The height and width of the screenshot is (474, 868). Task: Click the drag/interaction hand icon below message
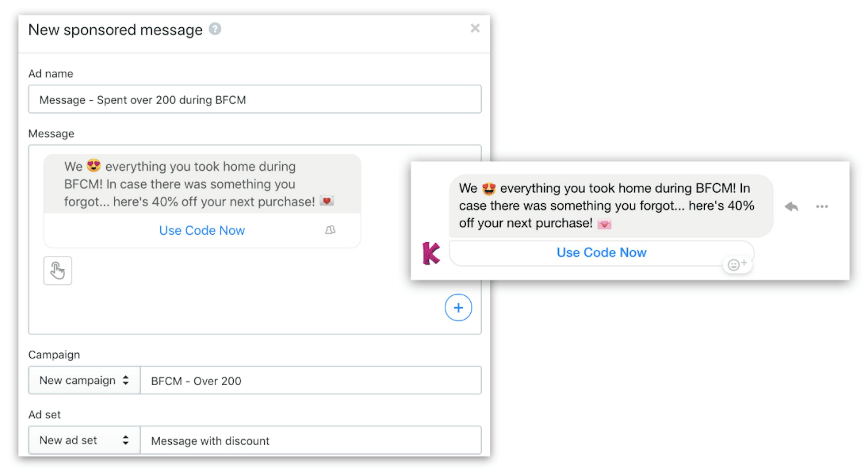[x=57, y=270]
